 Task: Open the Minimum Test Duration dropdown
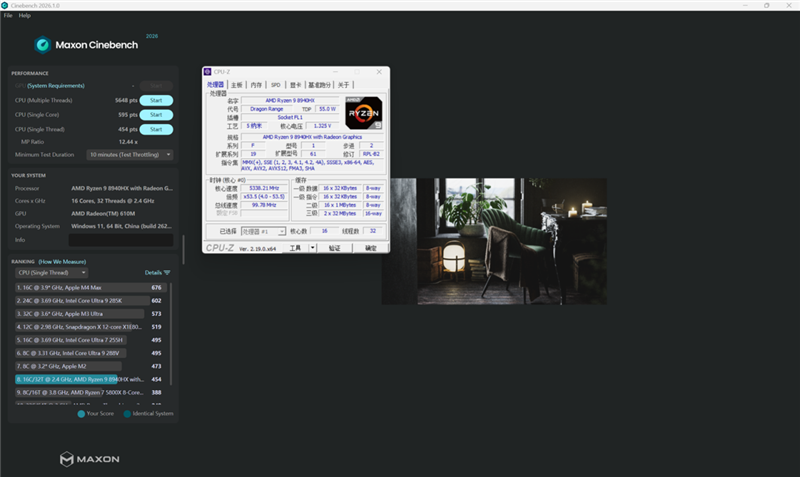pyautogui.click(x=130, y=155)
